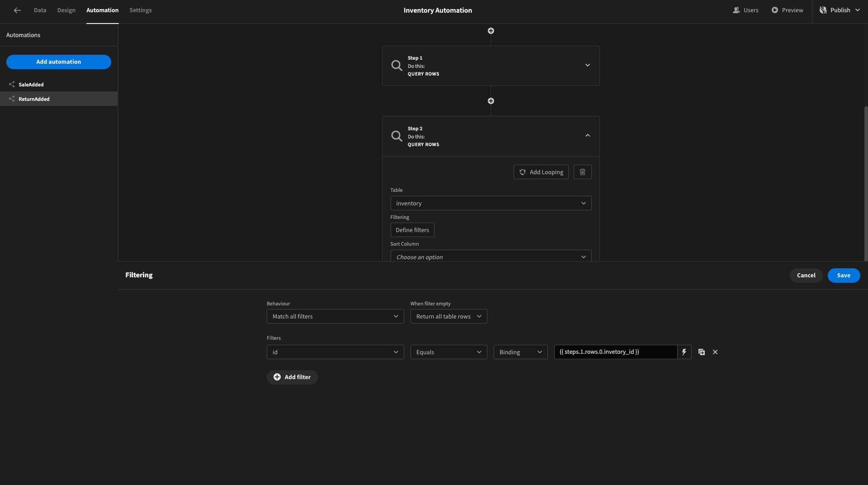Save the filtering changes
868x485 pixels.
[x=844, y=276]
